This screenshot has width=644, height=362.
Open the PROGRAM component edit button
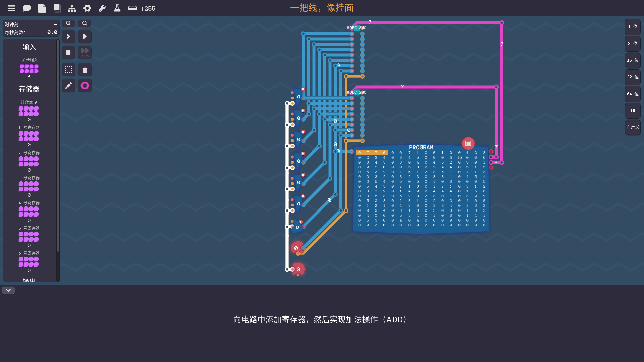pos(468,144)
